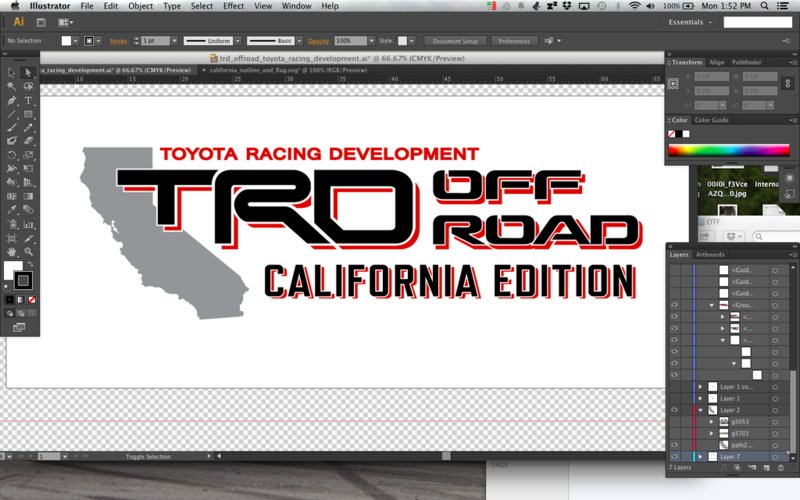Switch to the Artboards tab
This screenshot has width=800, height=500.
pos(710,255)
